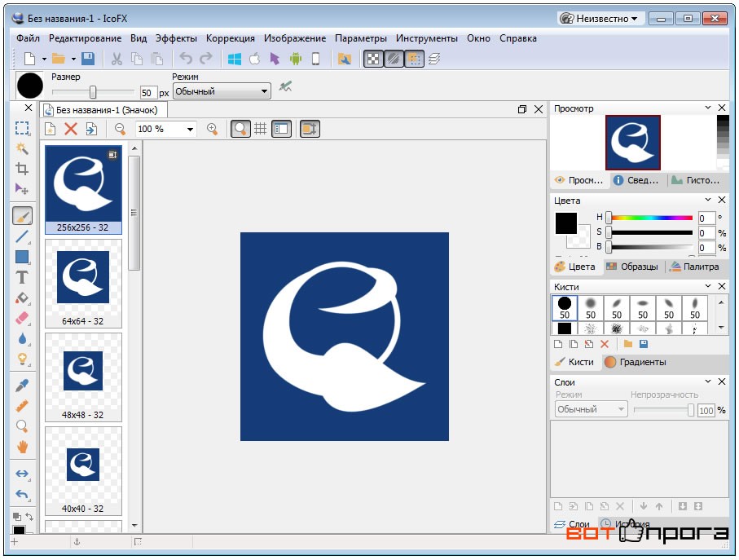Toggle the selection outline toolbar button
The width and height of the screenshot is (739, 560).
[414, 59]
